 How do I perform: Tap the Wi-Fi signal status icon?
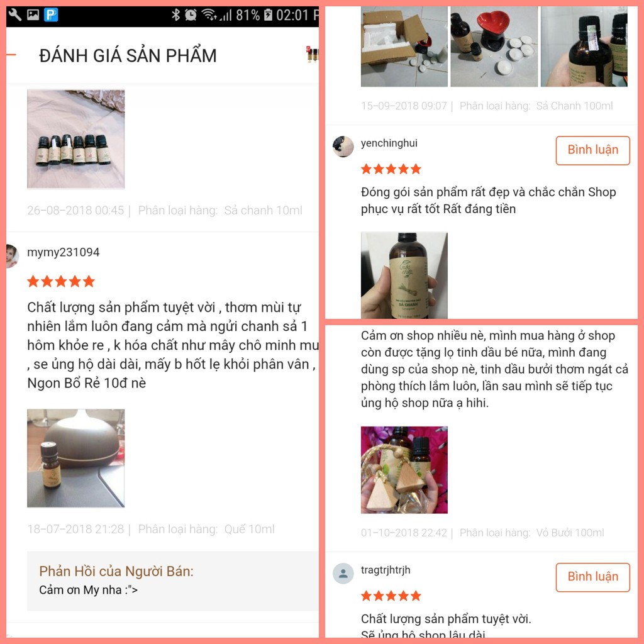209,15
